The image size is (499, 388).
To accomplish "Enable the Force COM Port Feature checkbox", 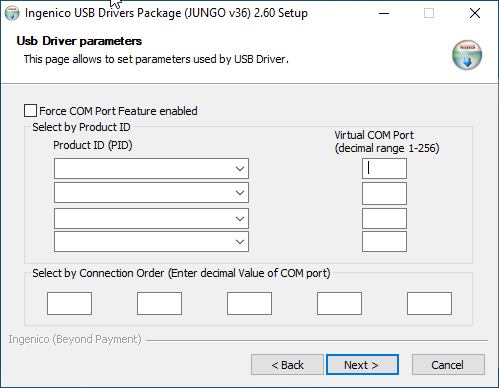I will click(30, 111).
